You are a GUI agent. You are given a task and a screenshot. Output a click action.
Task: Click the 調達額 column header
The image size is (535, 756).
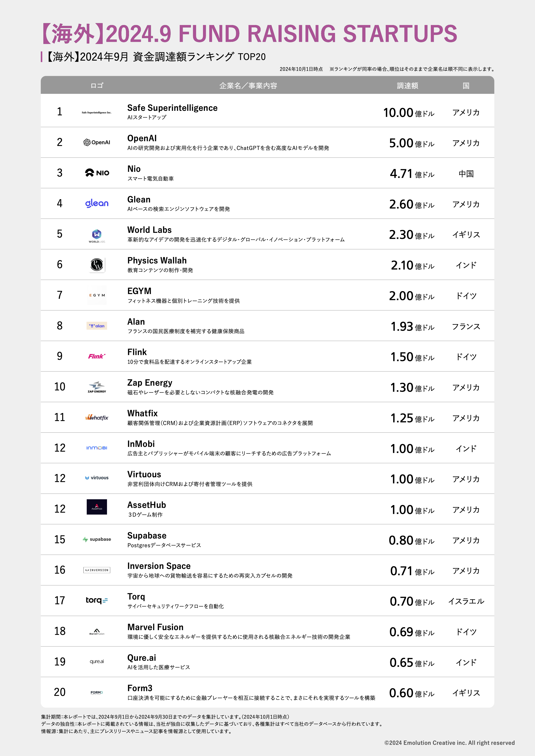tap(407, 86)
